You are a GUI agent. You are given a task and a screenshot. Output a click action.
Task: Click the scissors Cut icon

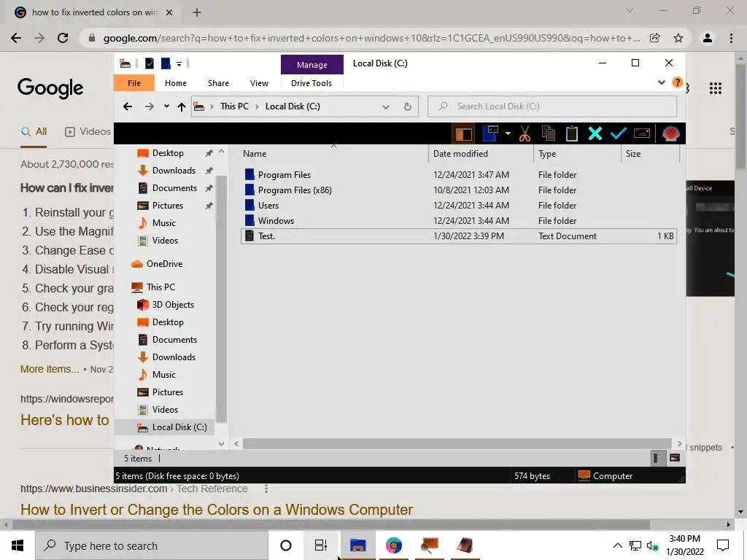(525, 134)
